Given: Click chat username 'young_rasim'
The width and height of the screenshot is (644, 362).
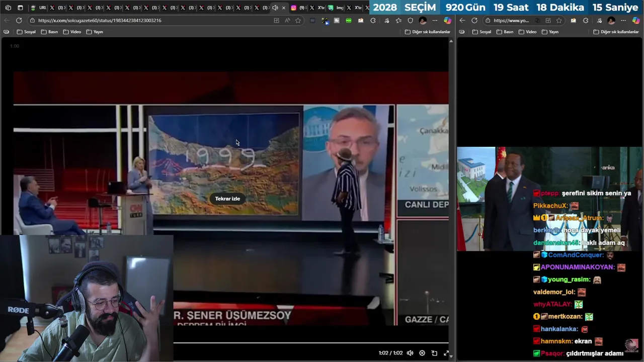Looking at the screenshot, I should (569, 280).
